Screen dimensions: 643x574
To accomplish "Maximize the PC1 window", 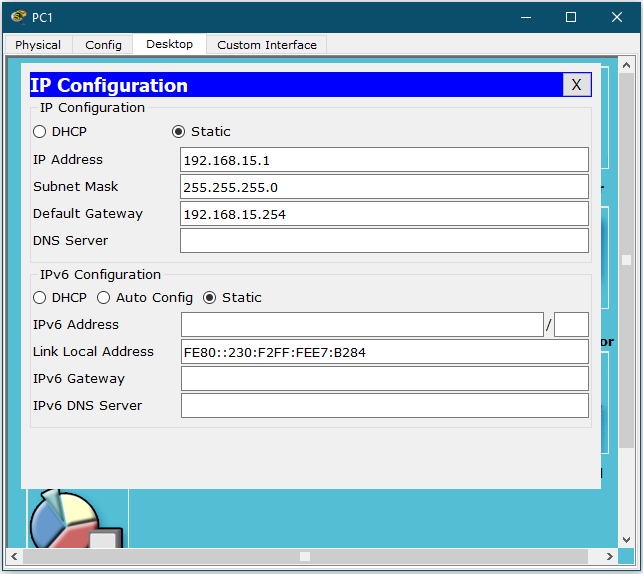I will tap(571, 17).
